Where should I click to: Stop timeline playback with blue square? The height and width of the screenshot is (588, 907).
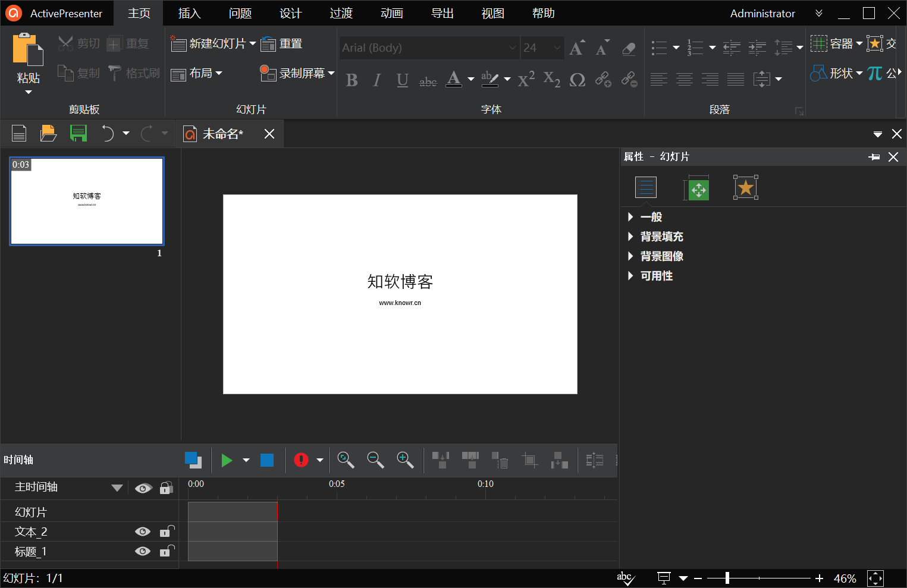(x=267, y=460)
